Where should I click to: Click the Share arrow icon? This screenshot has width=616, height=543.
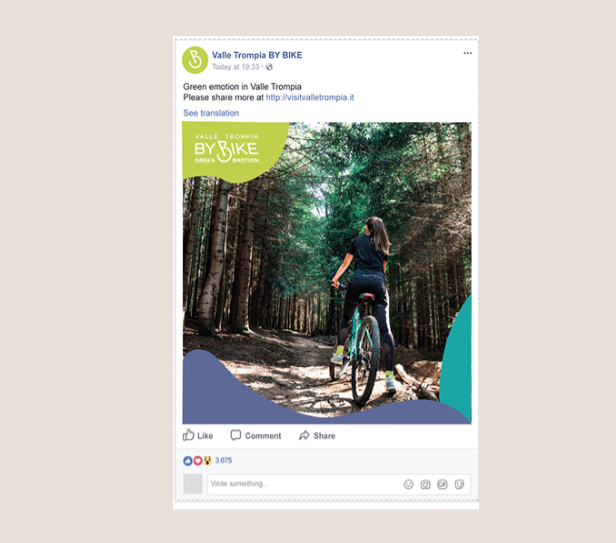coord(304,435)
